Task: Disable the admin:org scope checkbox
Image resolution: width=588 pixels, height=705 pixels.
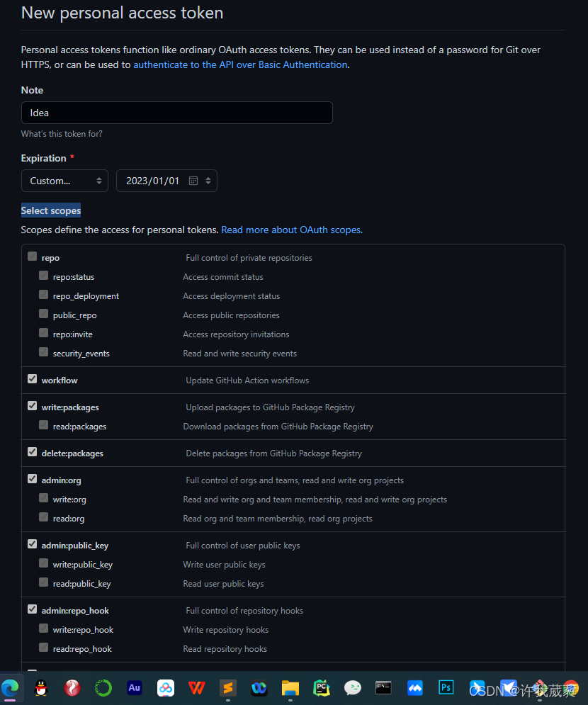Action: [x=32, y=479]
